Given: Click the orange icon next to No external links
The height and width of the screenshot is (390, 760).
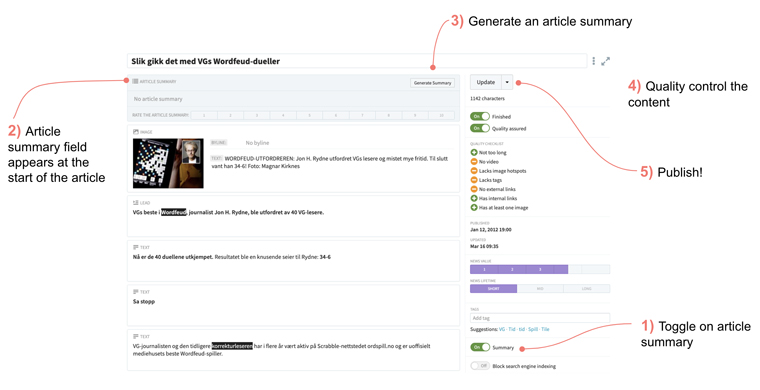Looking at the screenshot, I should [474, 189].
